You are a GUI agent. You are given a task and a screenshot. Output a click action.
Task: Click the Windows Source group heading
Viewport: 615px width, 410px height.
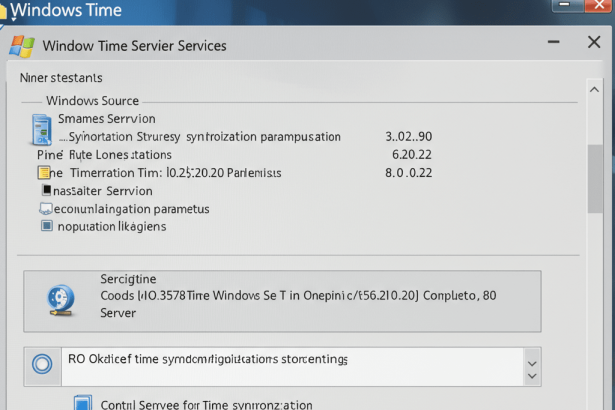(x=93, y=101)
